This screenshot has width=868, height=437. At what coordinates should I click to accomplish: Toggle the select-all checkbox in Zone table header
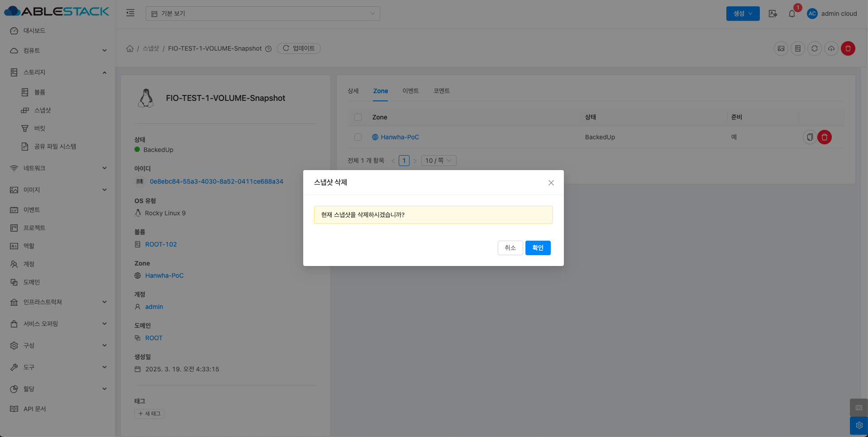pyautogui.click(x=358, y=117)
